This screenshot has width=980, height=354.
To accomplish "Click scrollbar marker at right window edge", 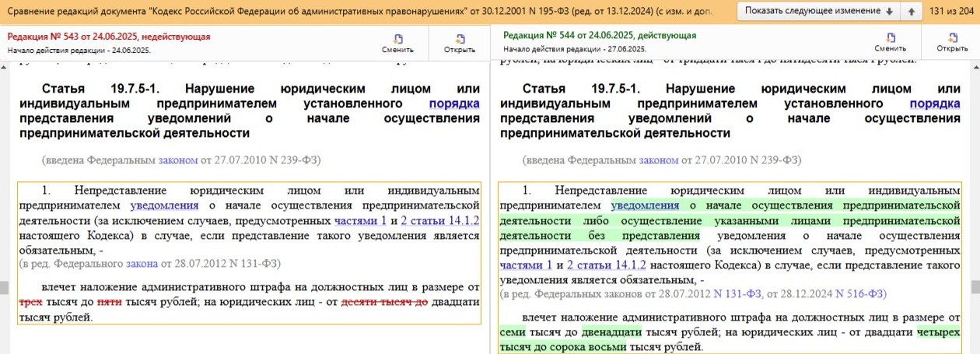I will [977, 286].
